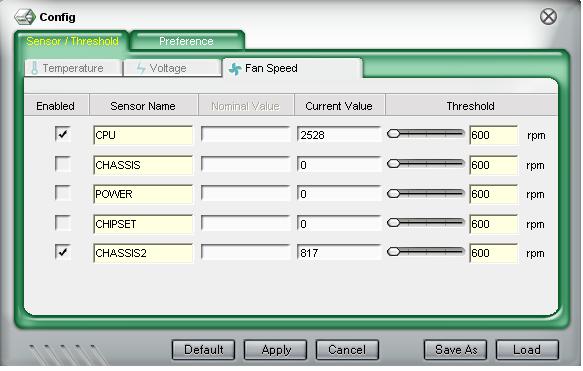Click the Apply button
The width and height of the screenshot is (583, 371).
coord(276,350)
